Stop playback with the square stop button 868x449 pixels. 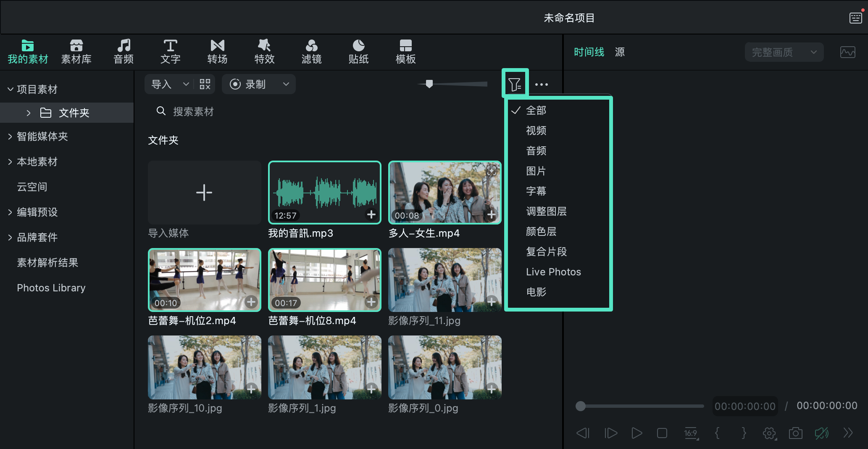point(662,433)
